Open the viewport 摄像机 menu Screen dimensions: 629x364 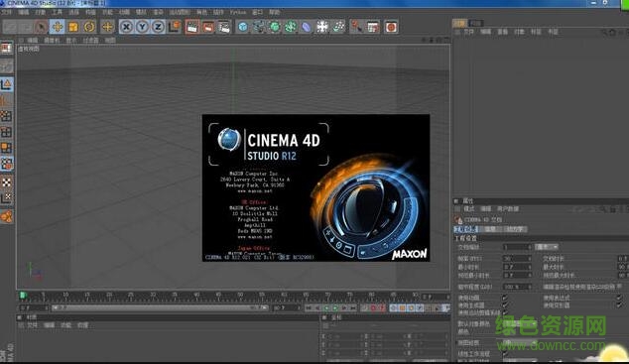(52, 40)
